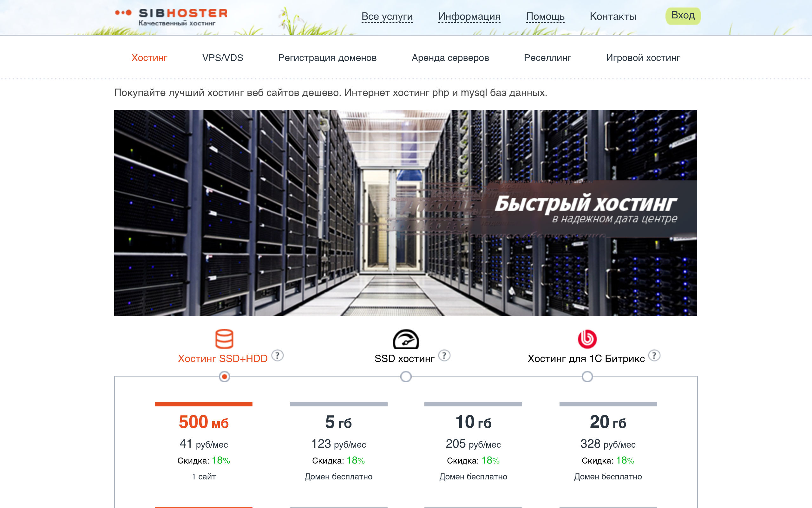Click the SIBHOSTER logo
The image size is (812, 508).
tap(171, 17)
